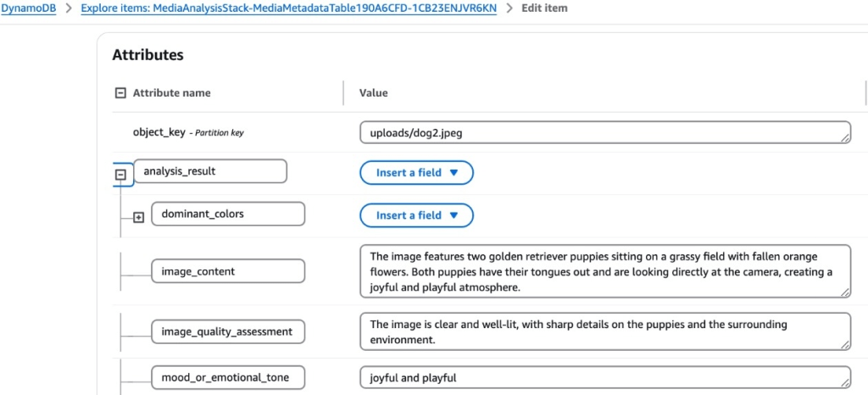Select the dominant_colors attribute name field
The width and height of the screenshot is (868, 395).
(x=227, y=214)
